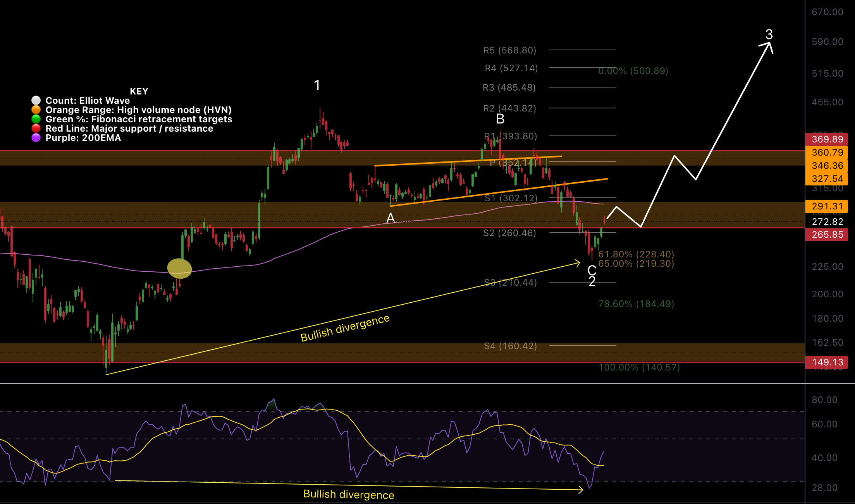Click the Bullish divergence text on the RSI panel
The width and height of the screenshot is (855, 504).
pyautogui.click(x=348, y=494)
